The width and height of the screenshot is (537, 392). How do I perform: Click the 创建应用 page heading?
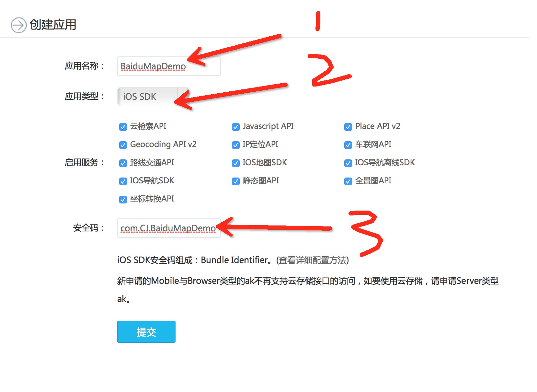tap(53, 25)
